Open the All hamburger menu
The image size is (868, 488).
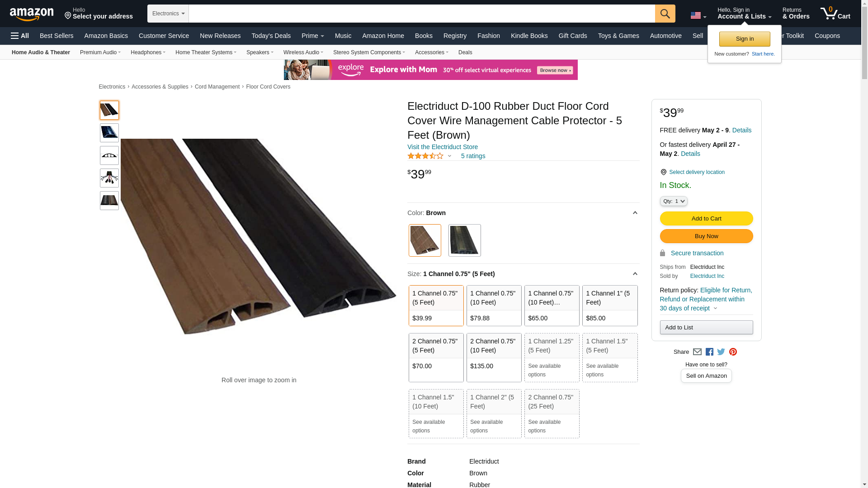click(20, 36)
